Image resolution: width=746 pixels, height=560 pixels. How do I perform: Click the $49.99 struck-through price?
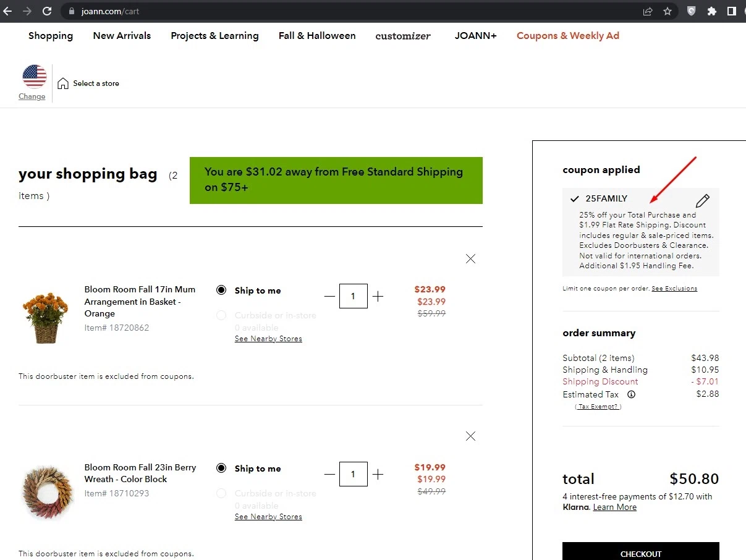(430, 491)
